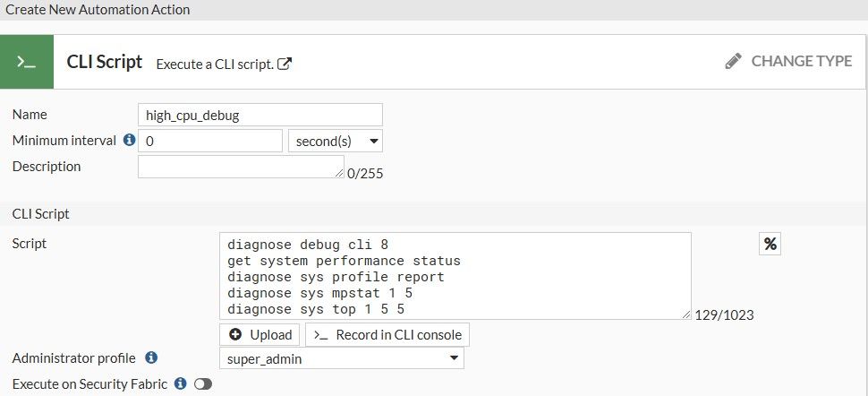Click the Description box resize handle

click(339, 173)
